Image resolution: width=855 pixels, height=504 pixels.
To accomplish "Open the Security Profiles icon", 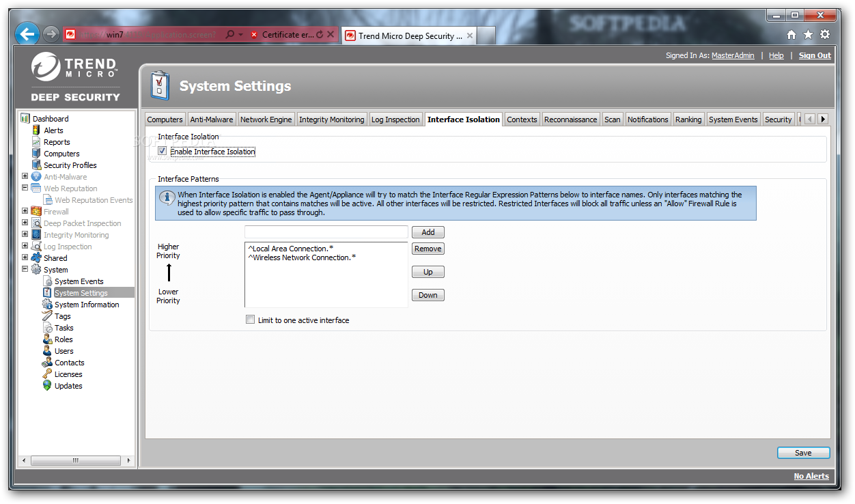I will 36,165.
